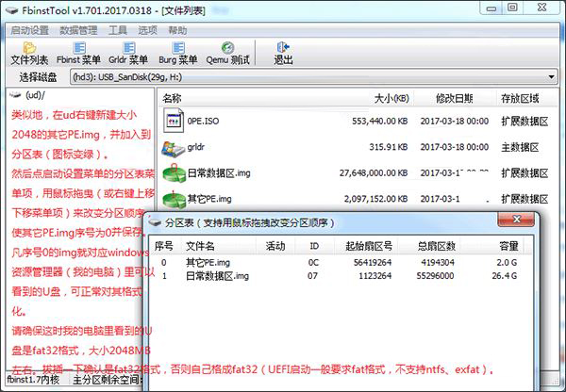Click the size value 27,648,000.00 KB

[x=374, y=173]
